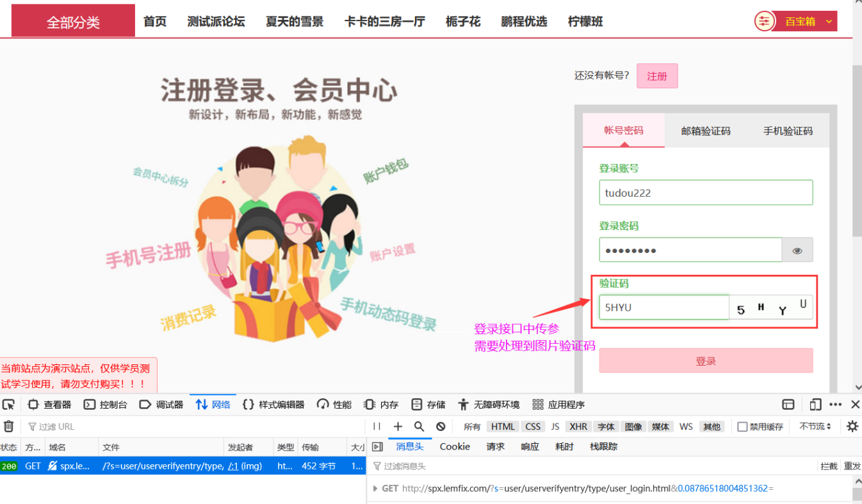Screen dimensions: 862x504
Task: Open the request search icon
Action: [x=418, y=426]
